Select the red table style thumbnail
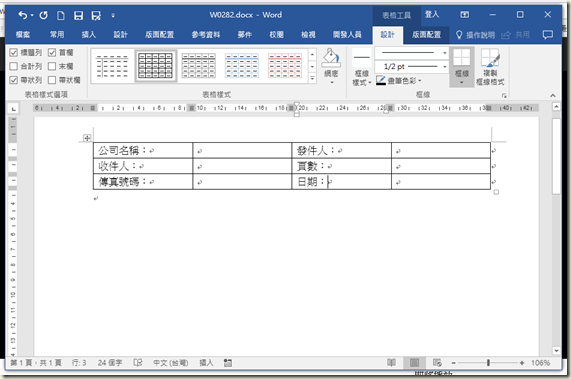Screen dimensions: 571x379 (x=285, y=66)
